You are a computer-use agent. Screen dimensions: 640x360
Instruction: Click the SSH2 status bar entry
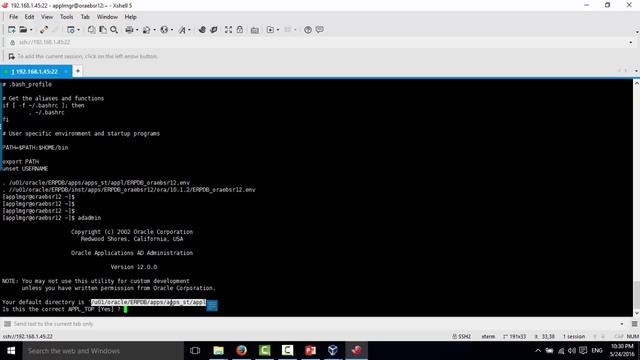[461, 337]
